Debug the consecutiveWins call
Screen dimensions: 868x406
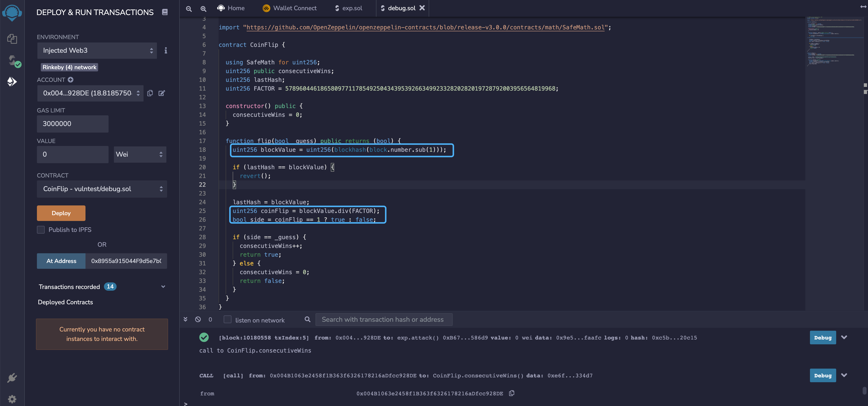823,375
